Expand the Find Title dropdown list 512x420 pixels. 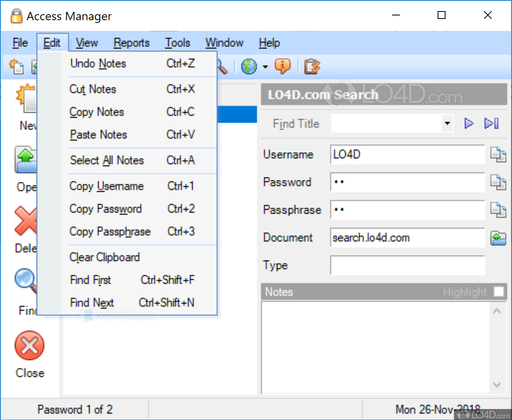[447, 123]
